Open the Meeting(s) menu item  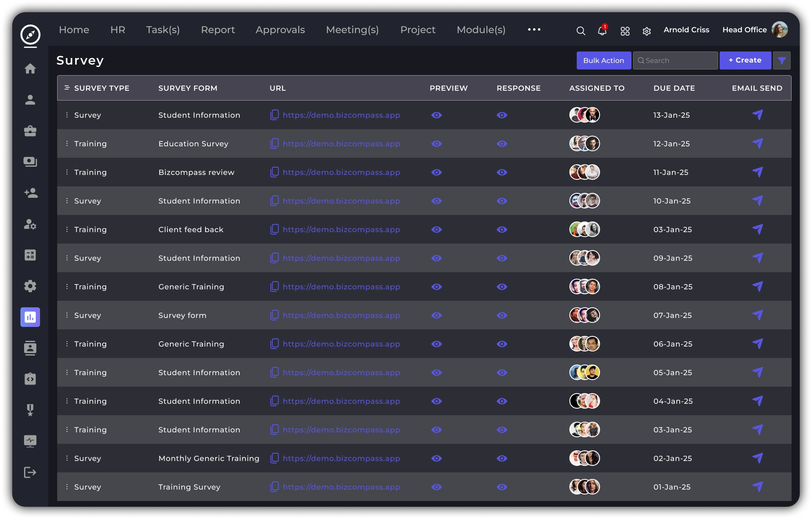tap(352, 30)
